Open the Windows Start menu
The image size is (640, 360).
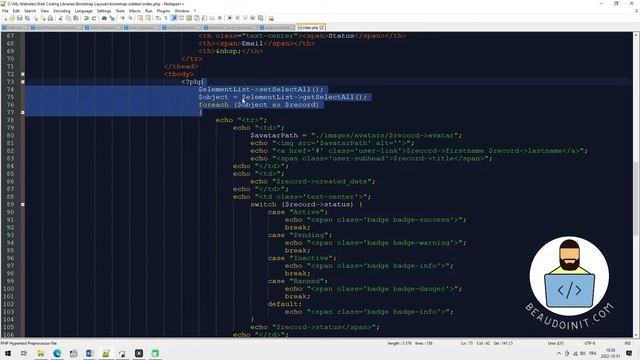pos(8,353)
